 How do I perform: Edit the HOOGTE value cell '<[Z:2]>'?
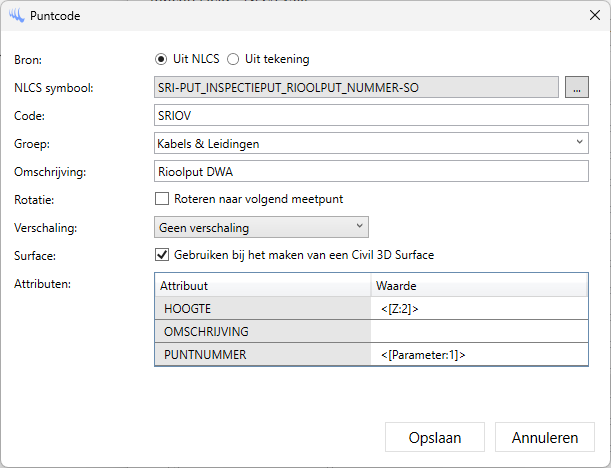pos(479,309)
